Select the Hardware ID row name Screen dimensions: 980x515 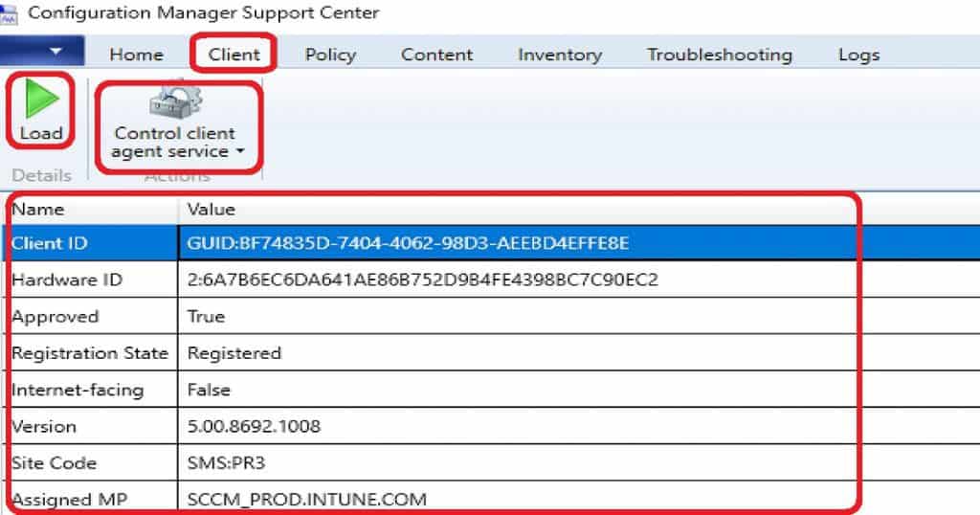coord(67,280)
